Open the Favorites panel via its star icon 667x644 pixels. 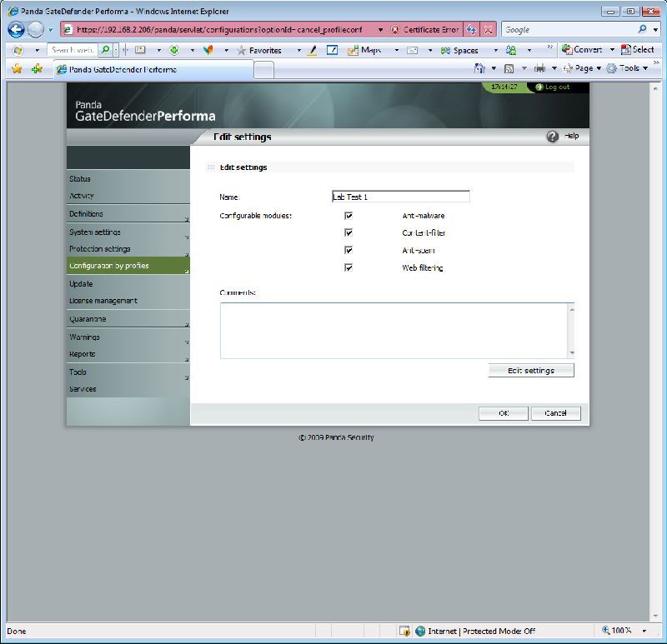click(x=18, y=67)
